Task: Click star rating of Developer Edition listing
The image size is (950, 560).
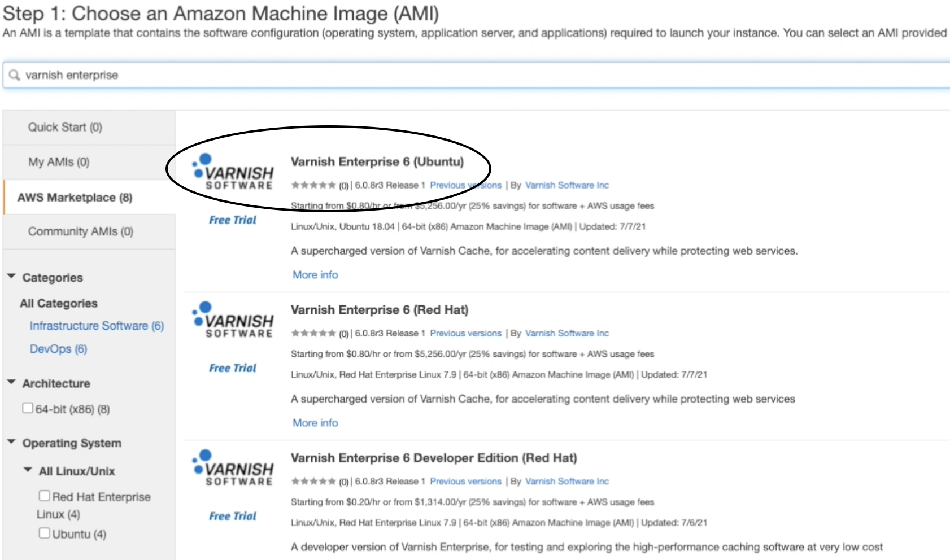Action: point(313,482)
